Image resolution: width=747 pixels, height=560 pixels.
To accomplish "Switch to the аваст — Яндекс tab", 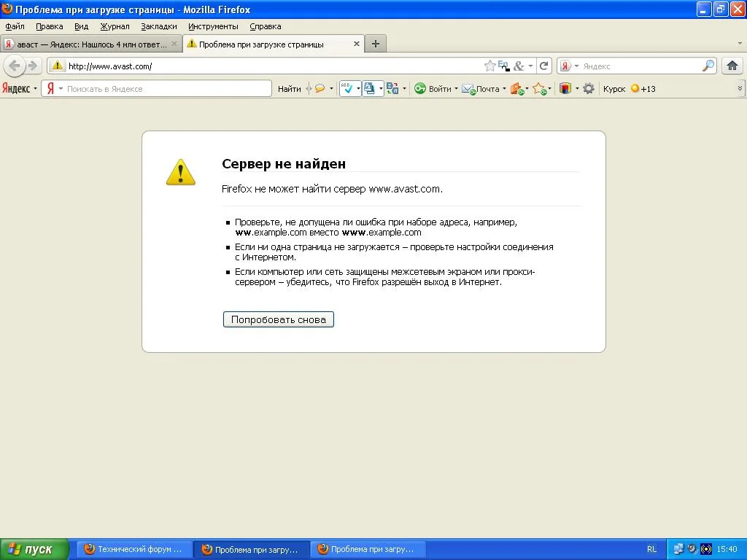I will pyautogui.click(x=91, y=44).
